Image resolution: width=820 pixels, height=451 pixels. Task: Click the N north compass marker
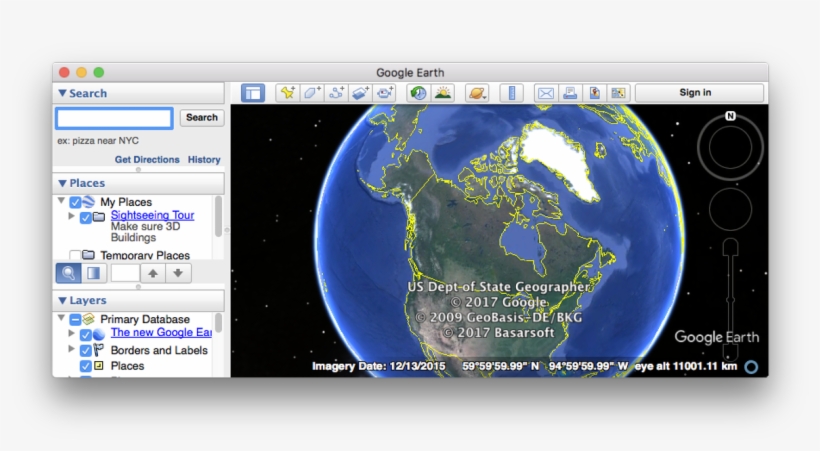731,116
